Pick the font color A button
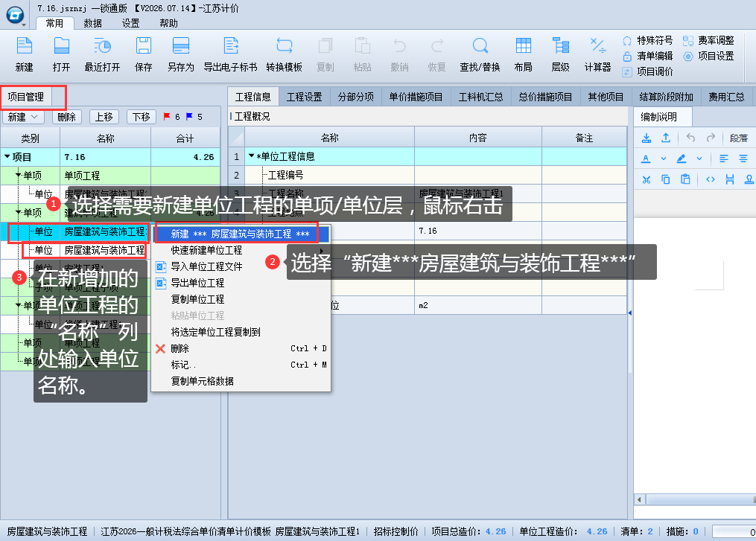 point(646,159)
